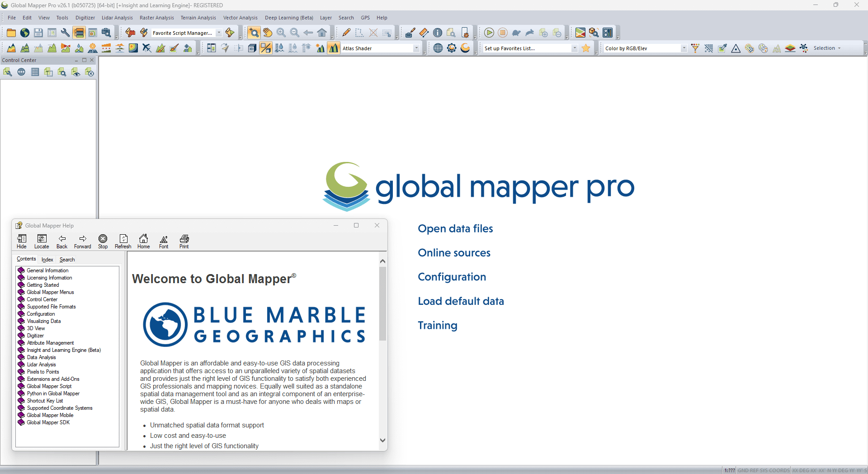Click the Feature Info tool icon
Screen dimensions: 868x474
(438, 33)
